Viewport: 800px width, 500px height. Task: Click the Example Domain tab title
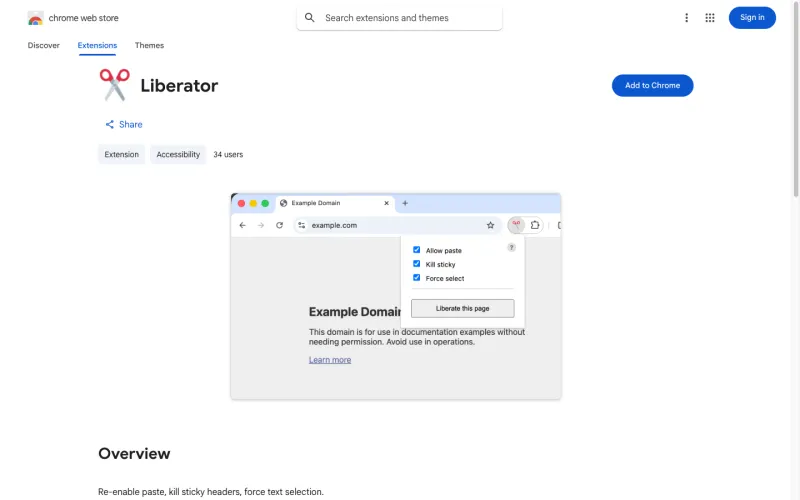coord(316,203)
